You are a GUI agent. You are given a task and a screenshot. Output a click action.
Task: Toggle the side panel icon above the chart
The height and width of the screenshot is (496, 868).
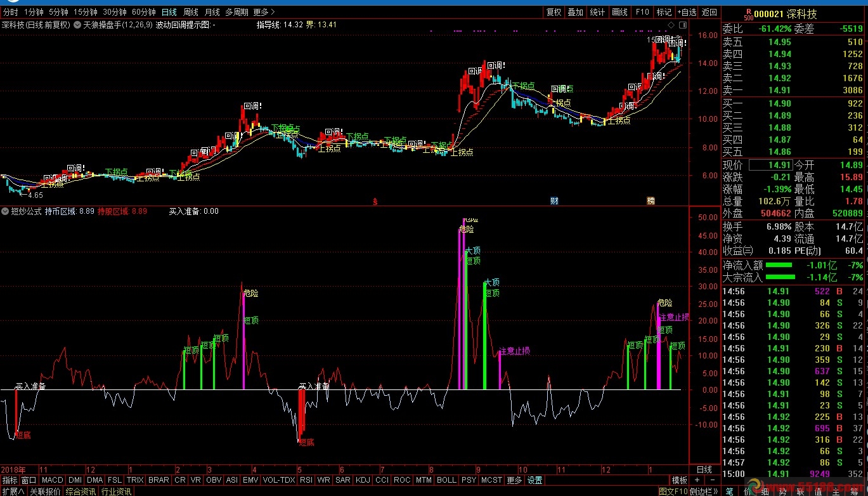tap(682, 24)
